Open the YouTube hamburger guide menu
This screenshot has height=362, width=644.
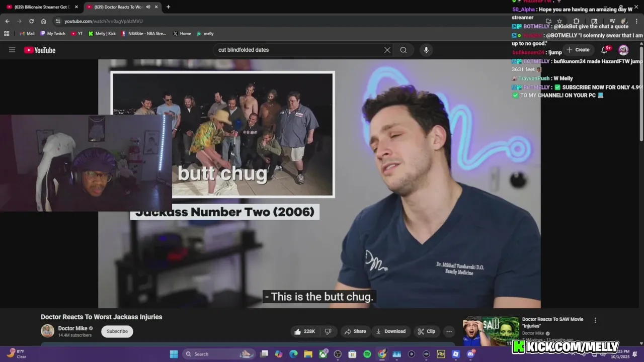pos(12,50)
